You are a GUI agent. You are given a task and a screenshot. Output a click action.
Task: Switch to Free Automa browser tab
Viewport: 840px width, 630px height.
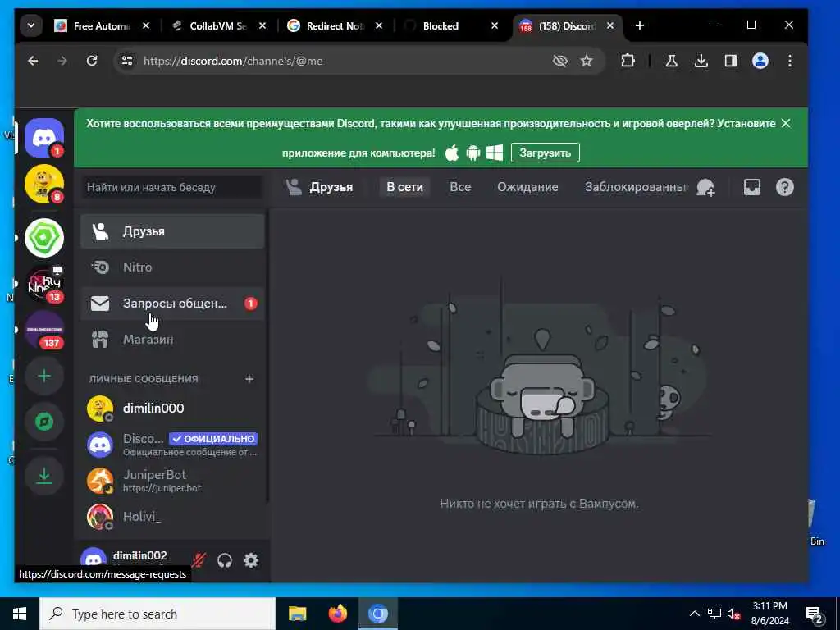[x=102, y=25]
